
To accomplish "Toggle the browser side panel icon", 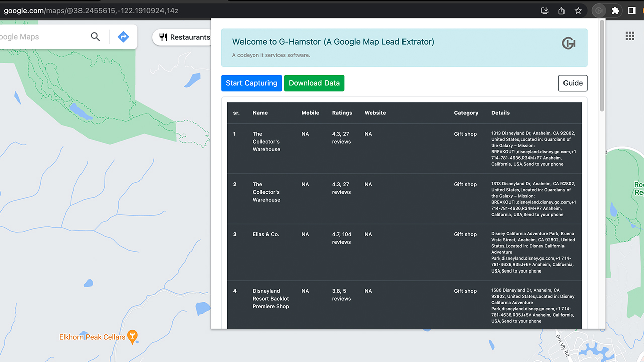I will pyautogui.click(x=632, y=11).
